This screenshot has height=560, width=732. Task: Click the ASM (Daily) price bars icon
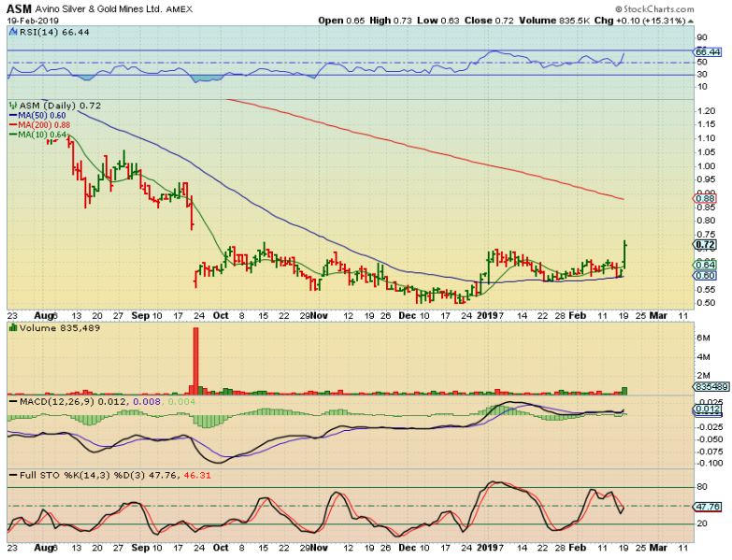click(12, 106)
